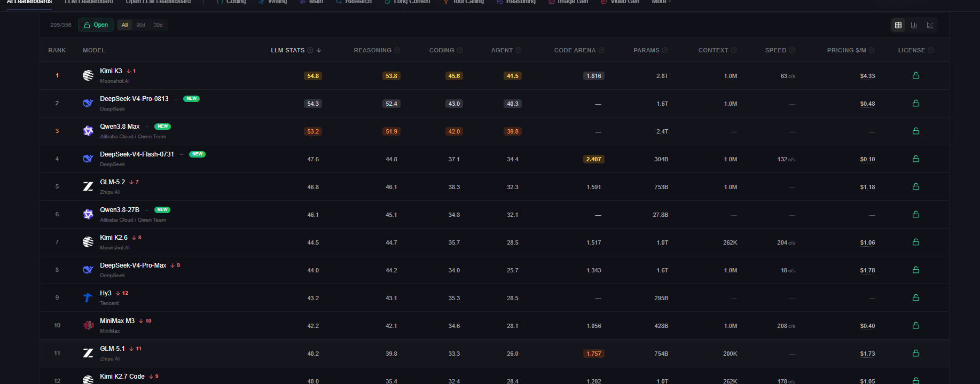Open the GLM-5.1 model link
Viewport: 980px width, 384px height.
[112, 349]
